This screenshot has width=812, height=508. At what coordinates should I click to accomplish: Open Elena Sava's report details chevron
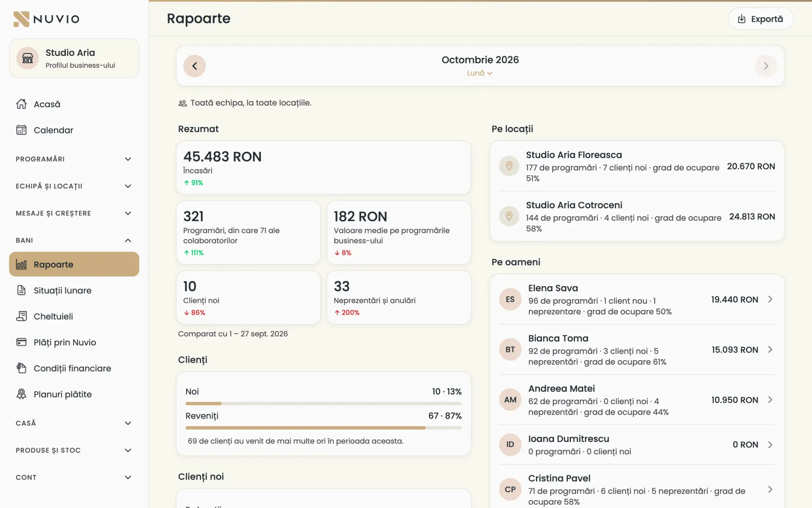click(770, 299)
